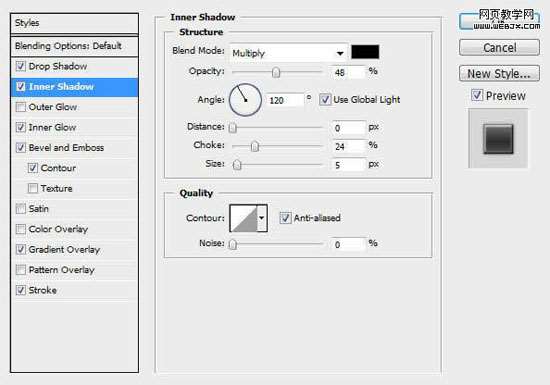
Task: Select the Satin style entry
Action: (x=74, y=209)
